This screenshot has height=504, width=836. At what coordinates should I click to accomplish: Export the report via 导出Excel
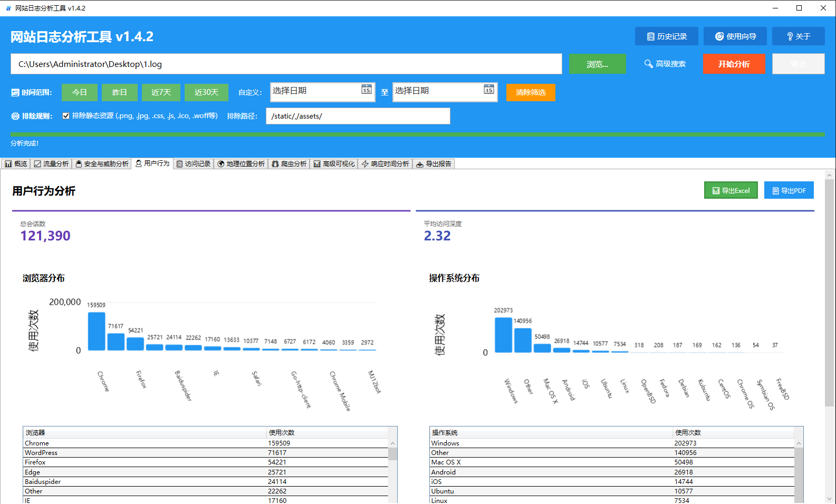(731, 190)
